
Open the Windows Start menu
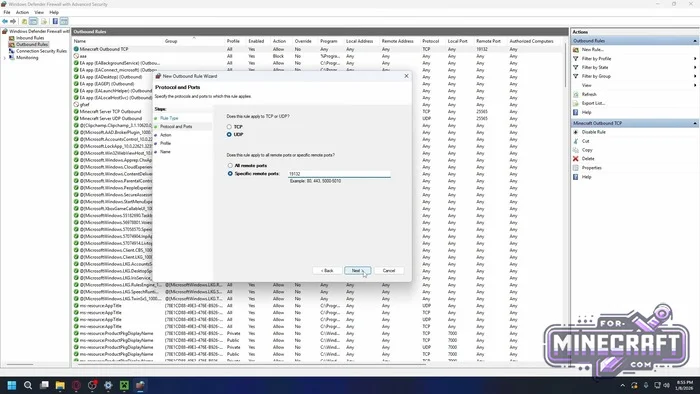[x=12, y=385]
